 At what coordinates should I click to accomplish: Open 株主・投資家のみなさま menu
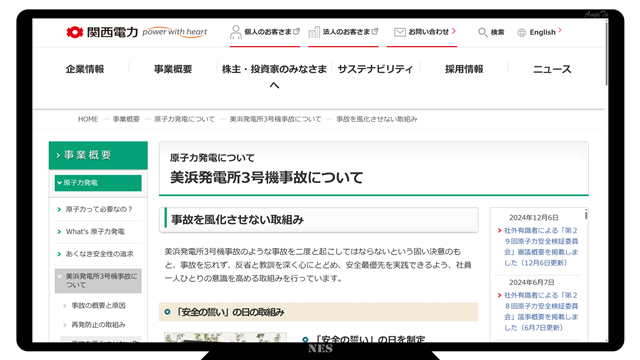pyautogui.click(x=274, y=69)
